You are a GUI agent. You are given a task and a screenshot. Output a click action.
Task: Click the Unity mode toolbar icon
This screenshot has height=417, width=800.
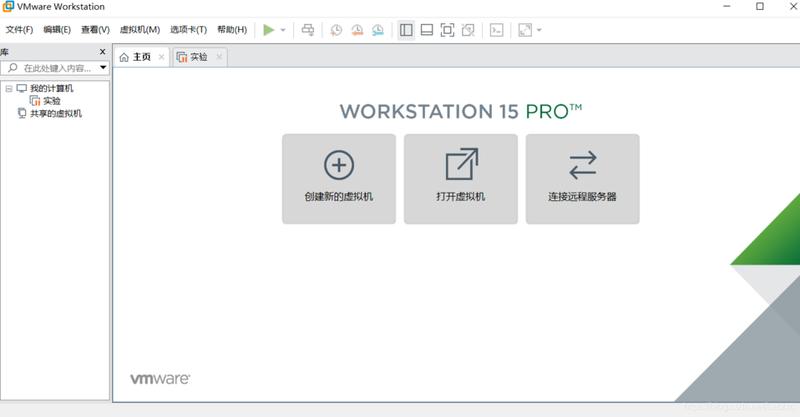click(x=468, y=30)
